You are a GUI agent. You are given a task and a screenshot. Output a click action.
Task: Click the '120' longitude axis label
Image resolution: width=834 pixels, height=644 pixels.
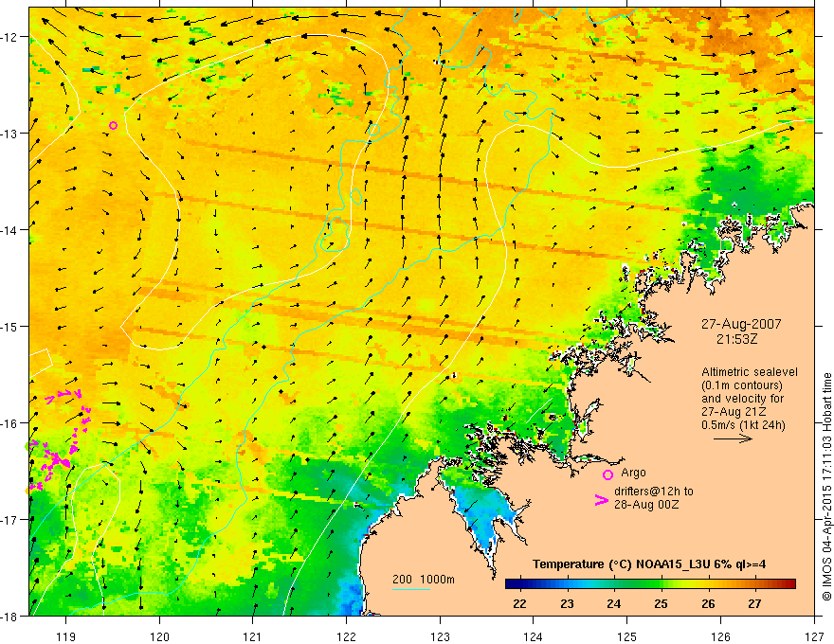tap(159, 636)
